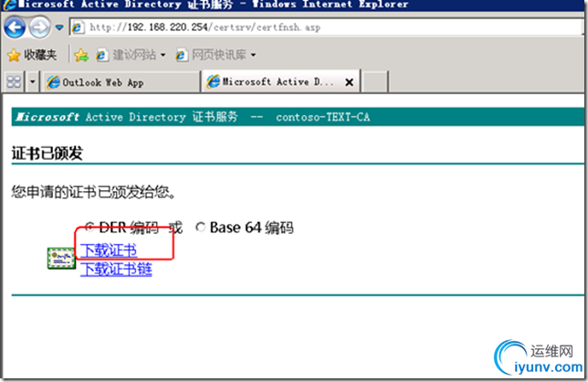Click the contoso-TEXT-CA banner text
This screenshot has width=588, height=382.
(x=323, y=117)
